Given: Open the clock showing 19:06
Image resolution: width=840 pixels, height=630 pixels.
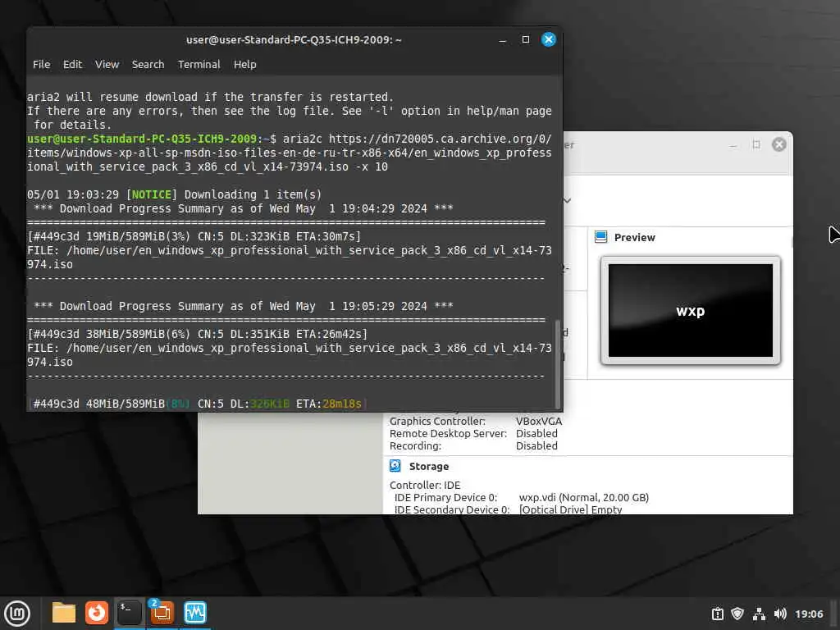Looking at the screenshot, I should coord(808,614).
